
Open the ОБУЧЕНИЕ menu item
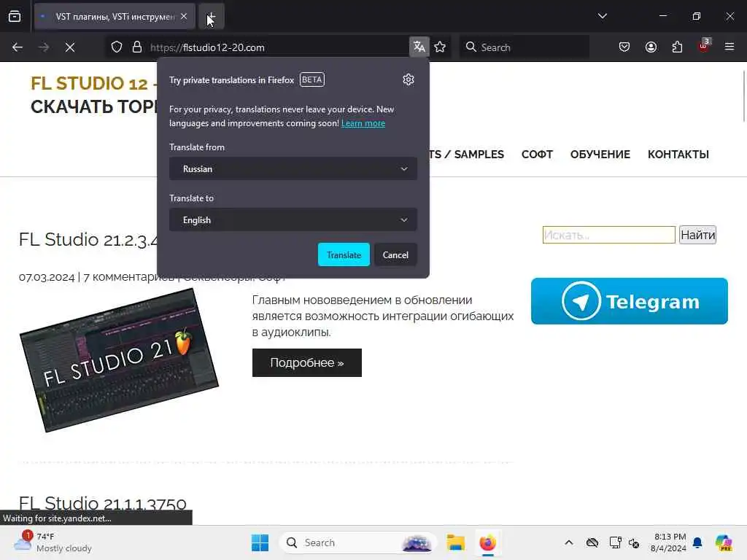point(600,155)
